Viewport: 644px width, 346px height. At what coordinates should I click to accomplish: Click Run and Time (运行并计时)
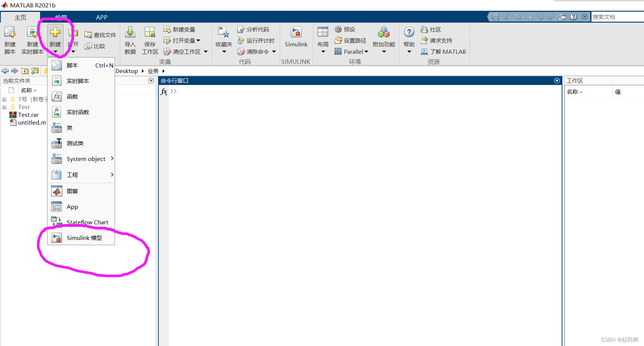click(x=256, y=40)
